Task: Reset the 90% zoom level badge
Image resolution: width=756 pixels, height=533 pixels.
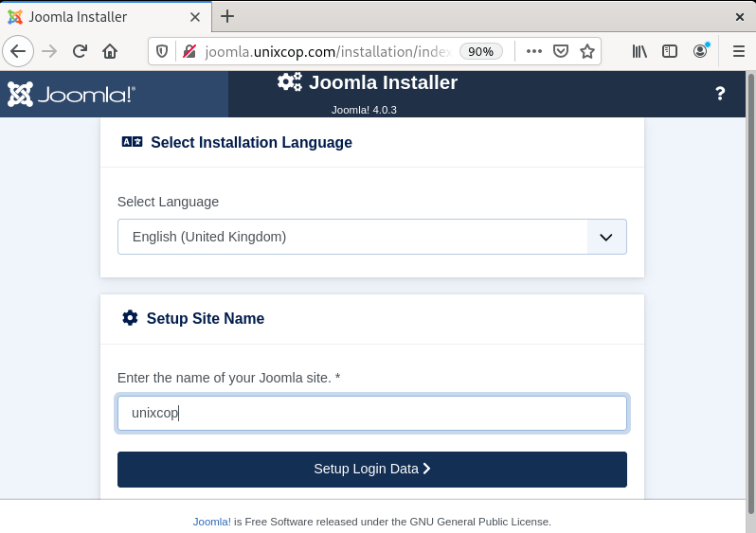Action: [480, 51]
